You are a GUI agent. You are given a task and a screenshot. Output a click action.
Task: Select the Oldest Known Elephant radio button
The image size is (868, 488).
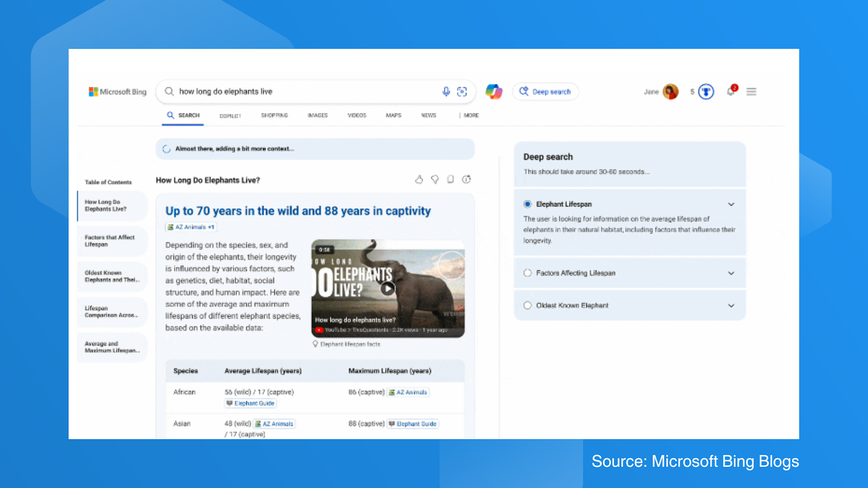(x=527, y=306)
